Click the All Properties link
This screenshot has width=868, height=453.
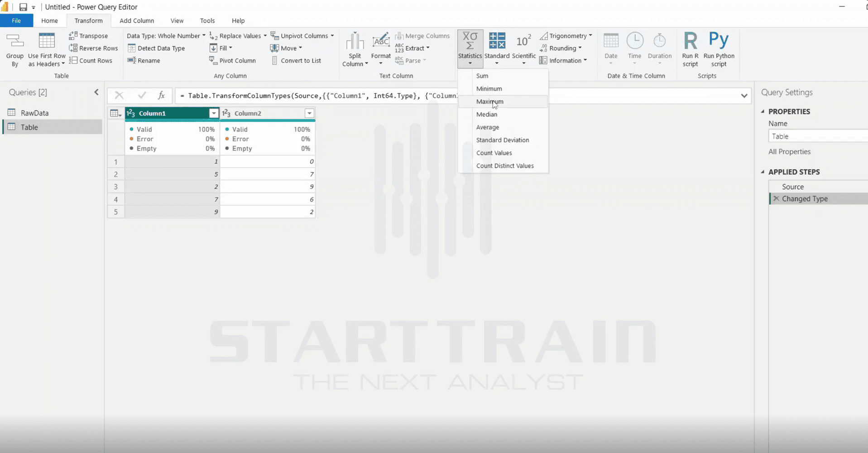click(789, 152)
